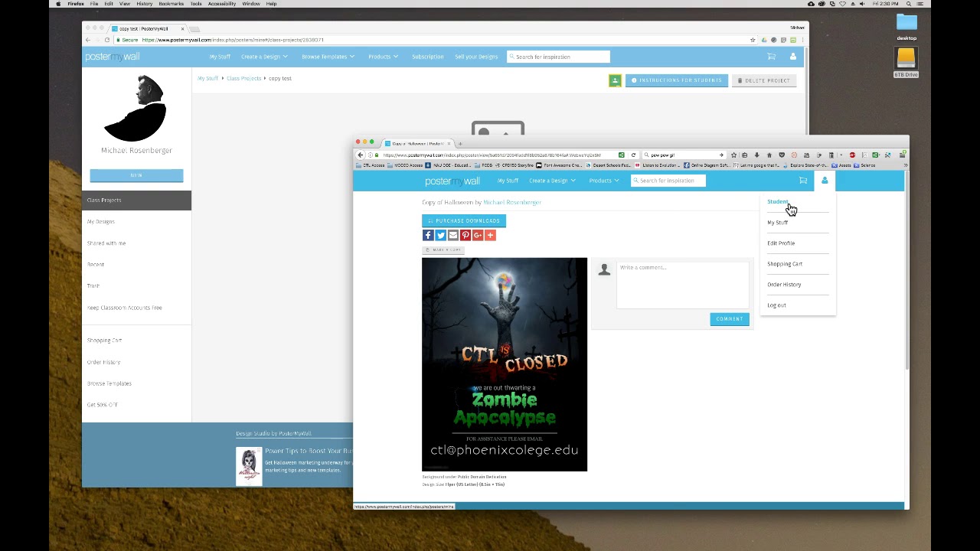Screen dimensions: 980x551
Task: Click Write a comment text box
Action: 683,285
